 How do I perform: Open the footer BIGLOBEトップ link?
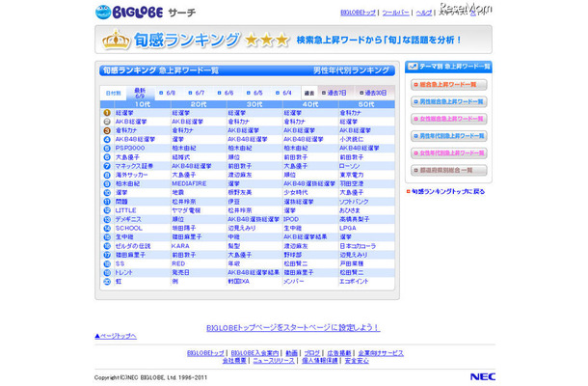click(x=205, y=353)
